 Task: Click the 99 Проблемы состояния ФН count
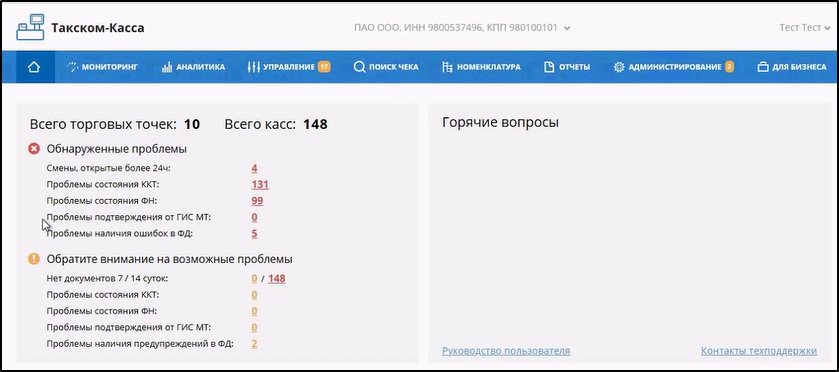[257, 201]
